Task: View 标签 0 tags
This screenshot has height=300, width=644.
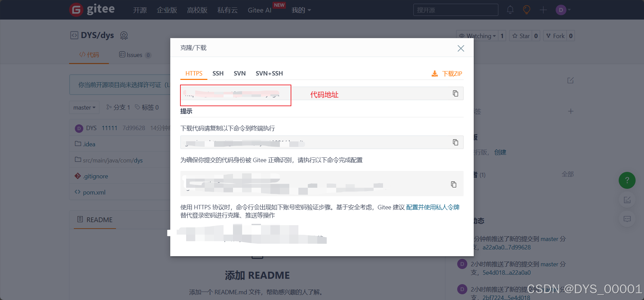Action: pyautogui.click(x=147, y=107)
